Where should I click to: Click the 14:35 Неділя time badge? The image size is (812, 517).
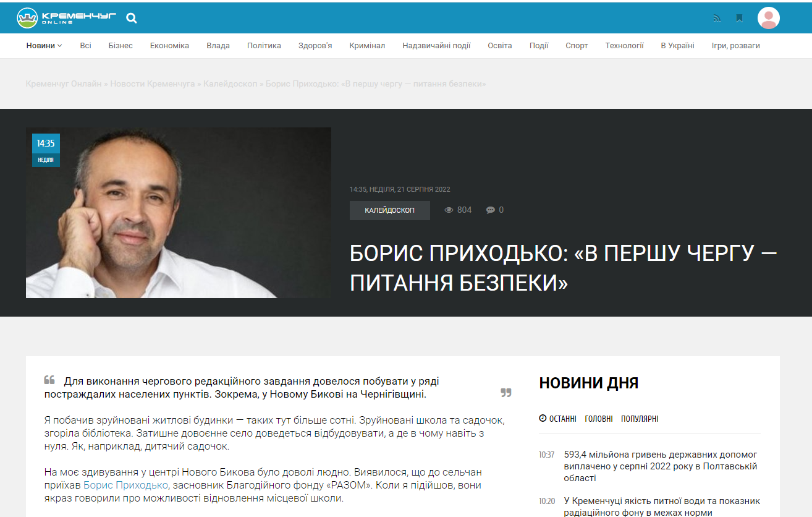[x=46, y=150]
